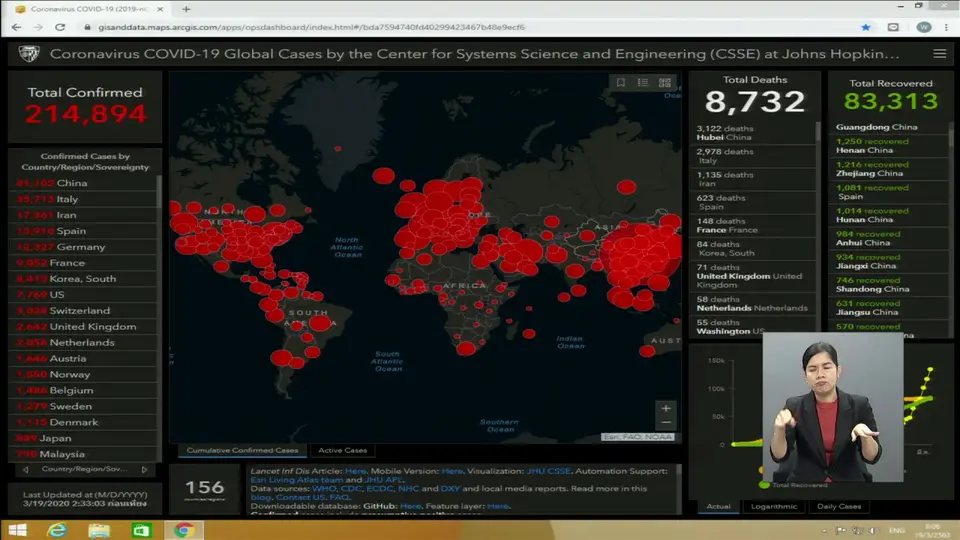The height and width of the screenshot is (540, 960).
Task: Open Chrome's three-dot menu
Action: [x=946, y=27]
